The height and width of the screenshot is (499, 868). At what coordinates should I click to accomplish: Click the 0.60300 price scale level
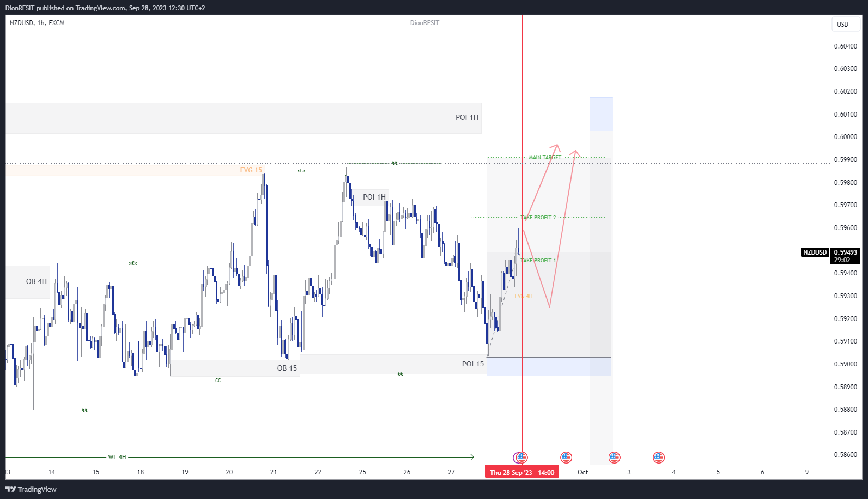coord(846,69)
